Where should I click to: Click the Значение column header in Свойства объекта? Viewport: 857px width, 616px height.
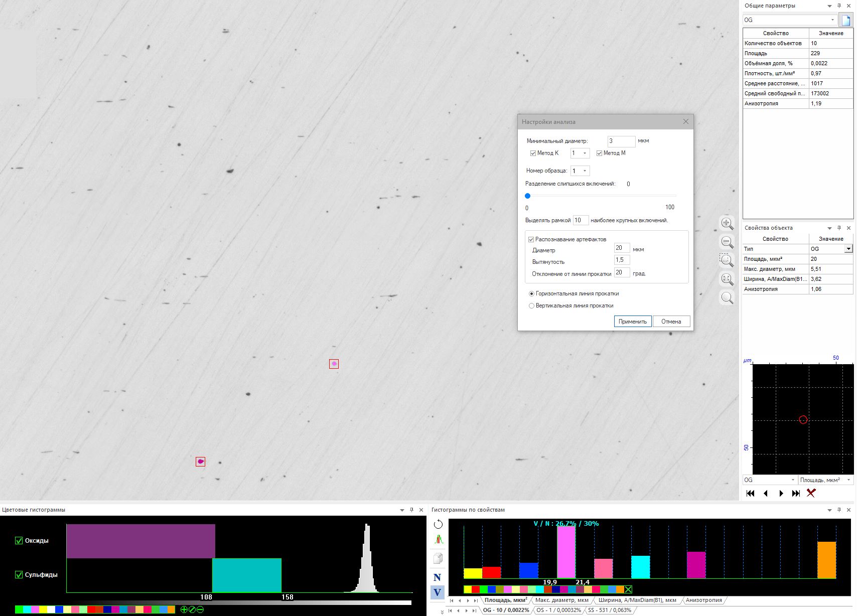(x=831, y=239)
